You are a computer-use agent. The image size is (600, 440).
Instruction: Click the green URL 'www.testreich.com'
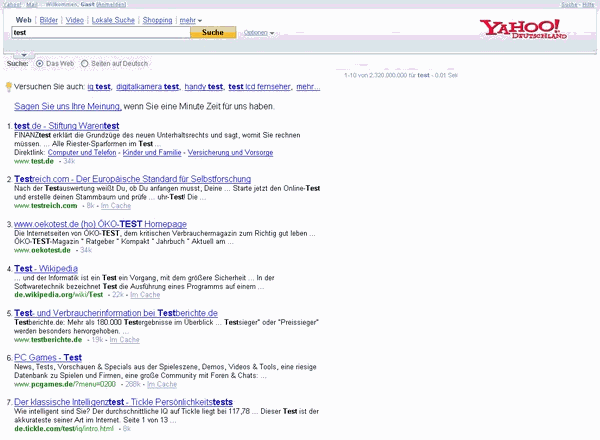pos(46,206)
